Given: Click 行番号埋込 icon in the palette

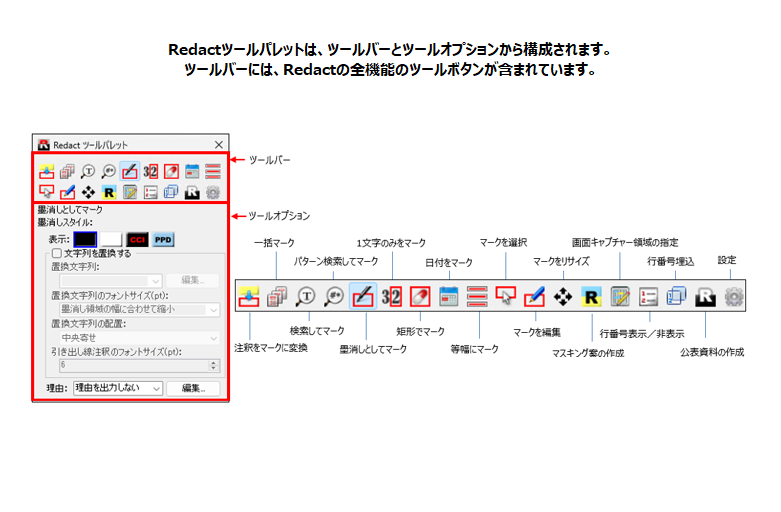Looking at the screenshot, I should (x=171, y=192).
